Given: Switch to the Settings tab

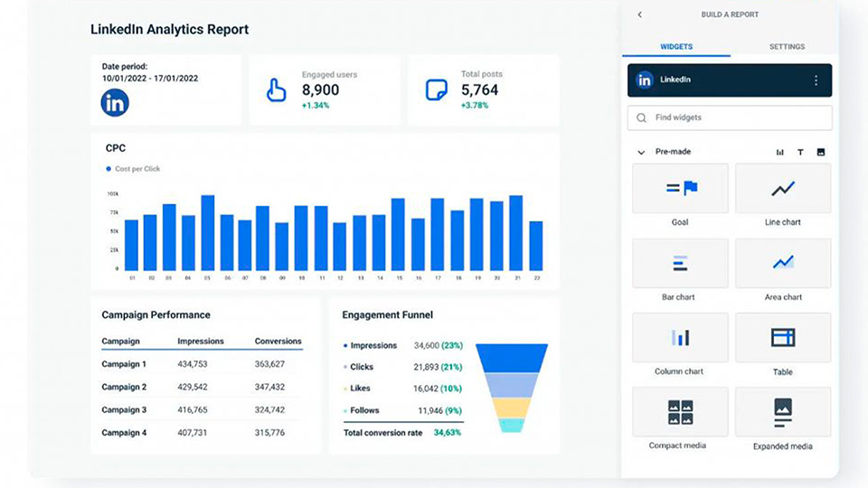Looking at the screenshot, I should click(787, 47).
